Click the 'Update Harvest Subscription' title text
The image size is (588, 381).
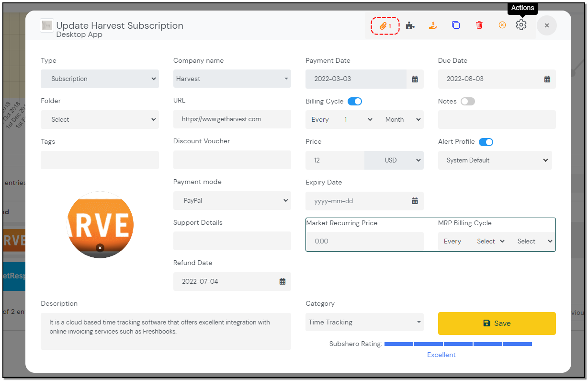coord(120,25)
